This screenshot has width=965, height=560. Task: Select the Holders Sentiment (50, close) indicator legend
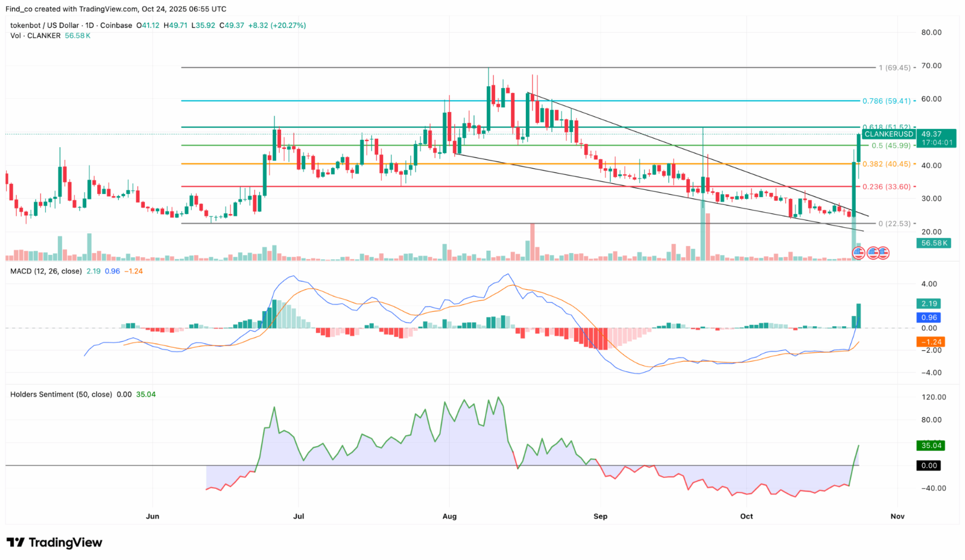click(60, 394)
